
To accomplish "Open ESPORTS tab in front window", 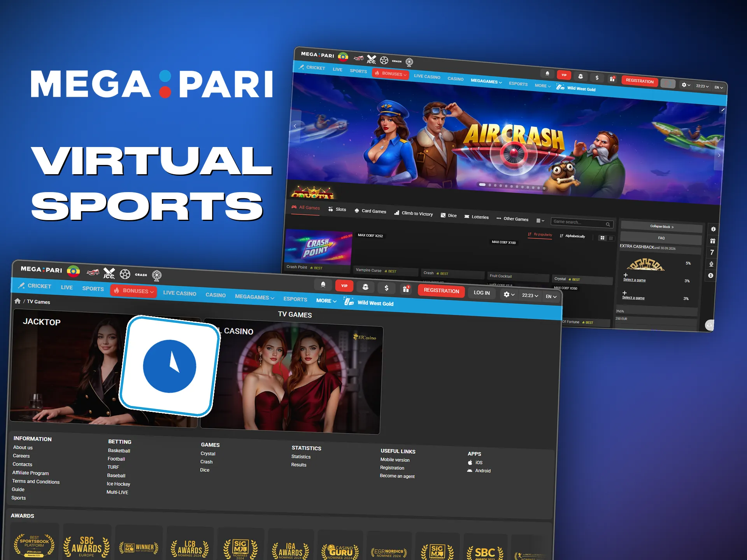I will click(295, 299).
